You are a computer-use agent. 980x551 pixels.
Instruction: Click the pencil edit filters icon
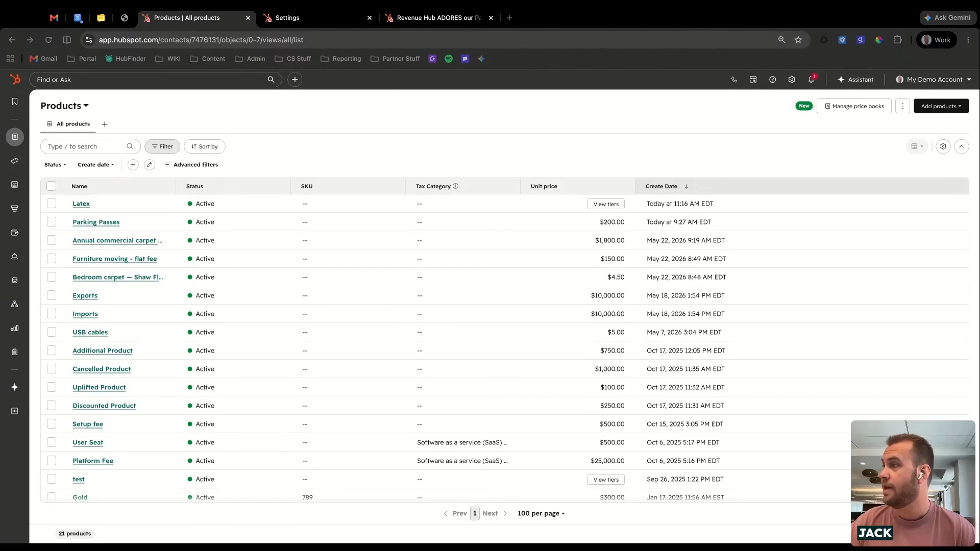pos(150,165)
